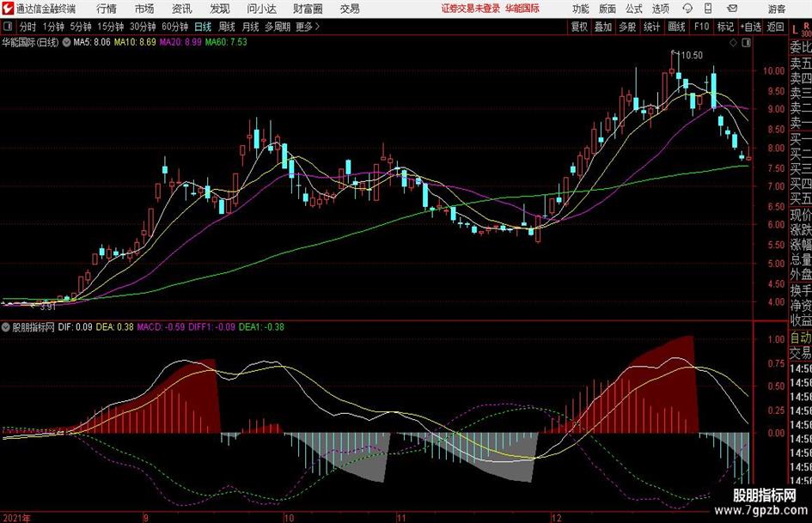Click the month 10 timeline marker

click(289, 518)
